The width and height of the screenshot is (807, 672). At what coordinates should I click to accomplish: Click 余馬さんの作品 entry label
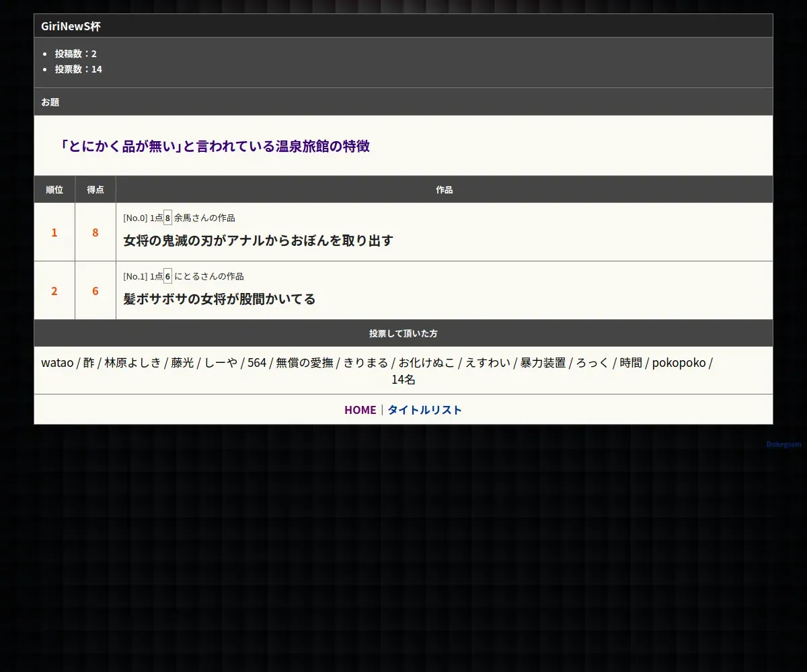pyautogui.click(x=204, y=218)
